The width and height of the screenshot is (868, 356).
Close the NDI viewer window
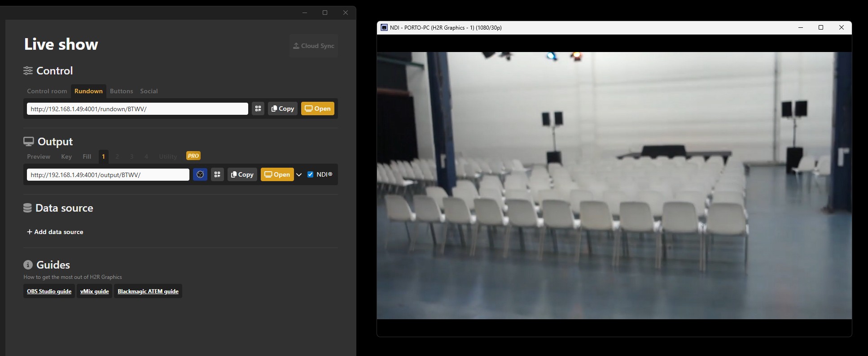tap(842, 27)
